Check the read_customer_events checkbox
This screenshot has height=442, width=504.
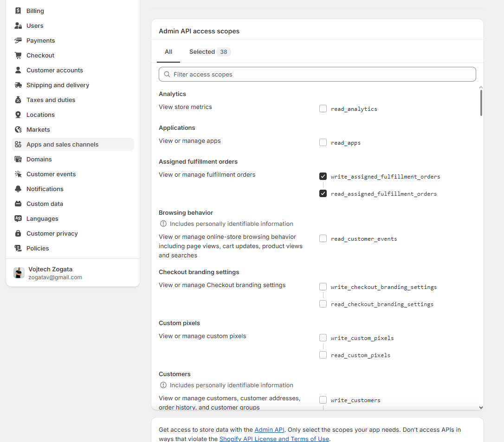click(323, 238)
